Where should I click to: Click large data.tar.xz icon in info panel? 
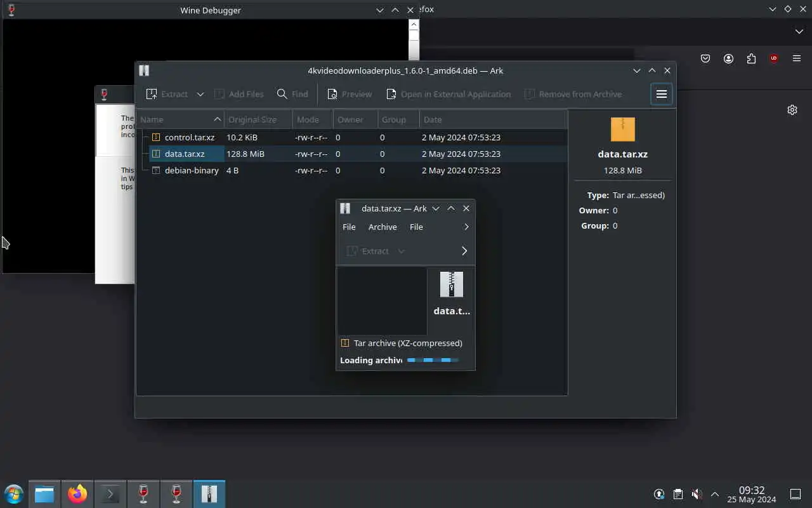click(x=622, y=129)
